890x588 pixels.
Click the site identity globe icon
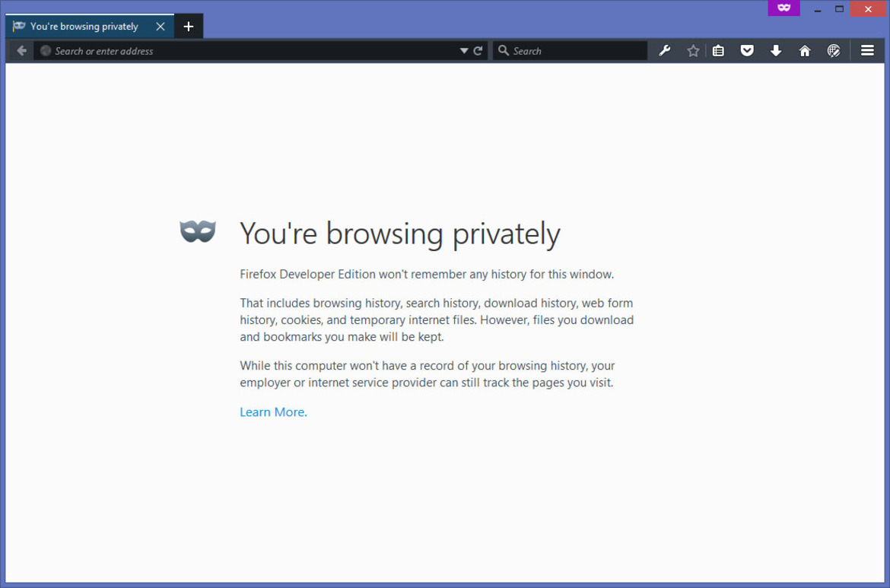[45, 50]
